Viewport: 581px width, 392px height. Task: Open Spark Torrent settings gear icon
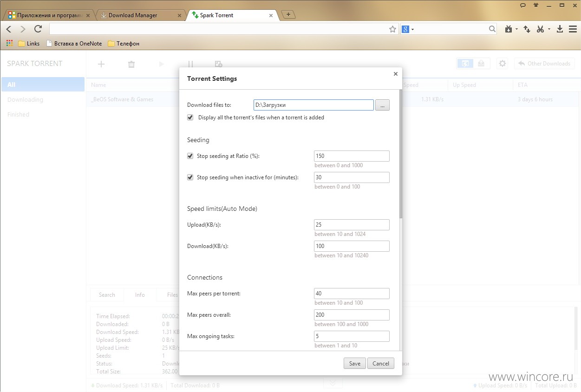pyautogui.click(x=502, y=64)
